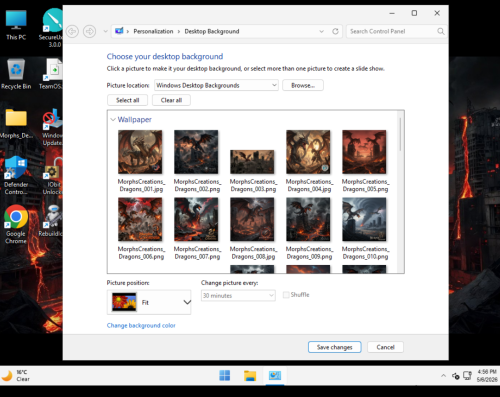Click the taskbar clock showing 4:56 PM
500x397 pixels.
click(x=487, y=375)
